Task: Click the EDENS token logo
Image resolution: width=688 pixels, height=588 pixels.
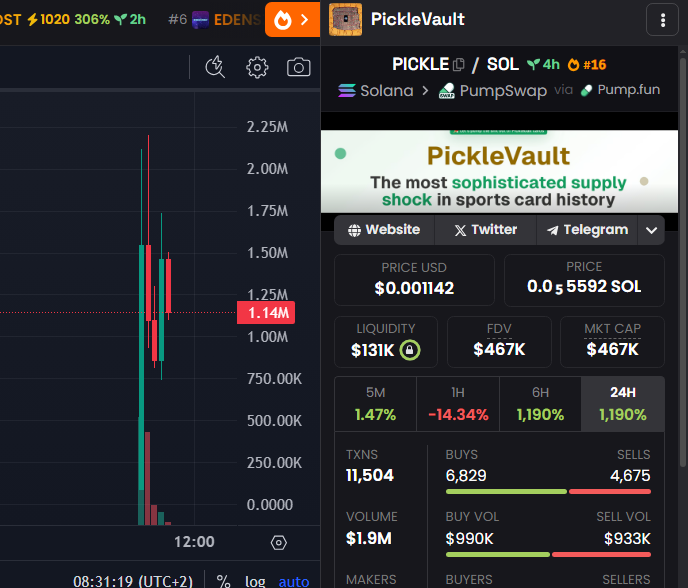Action: pos(201,20)
